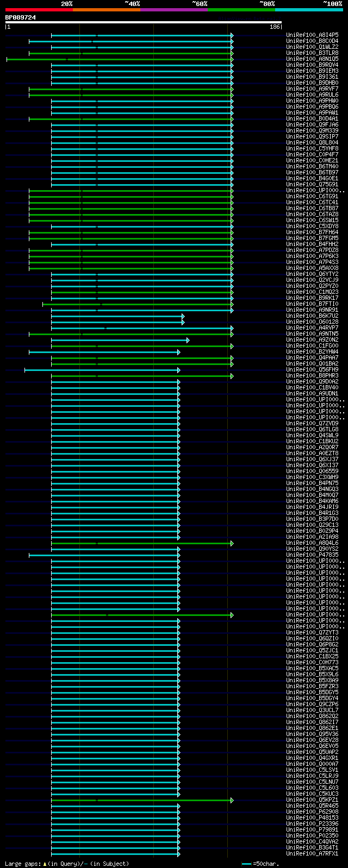348x868 pixels.
Task: Select label UniRef100_B5FZR3
Action: [312, 686]
